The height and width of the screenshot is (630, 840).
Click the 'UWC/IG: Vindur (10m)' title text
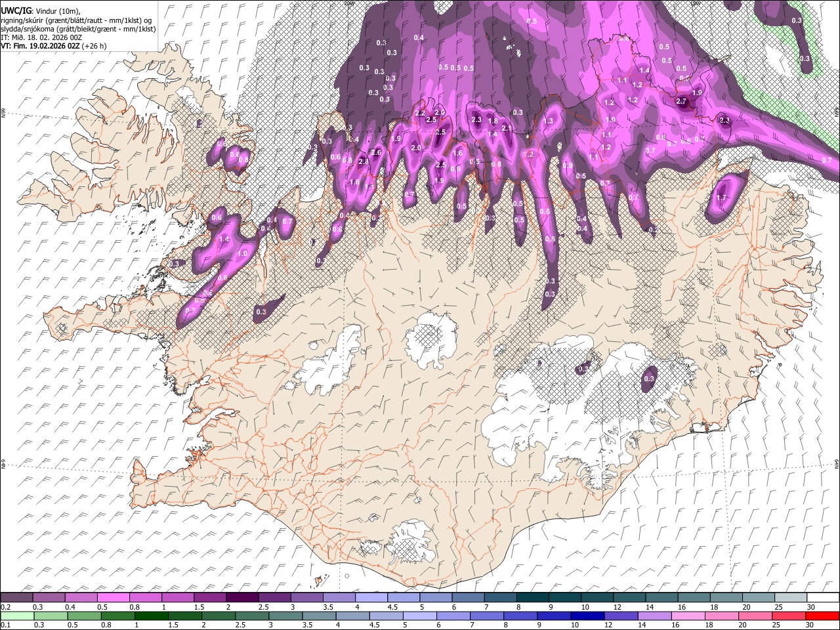pos(41,10)
